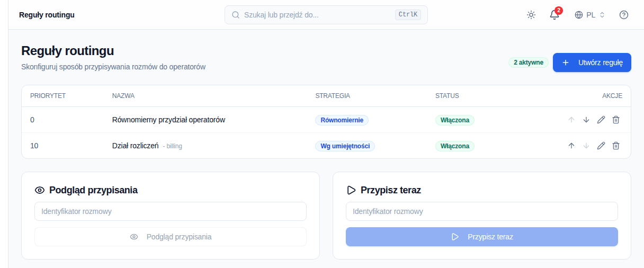Viewport: 644px width, 268px height.
Task: Delete the 'Dział rozliczeń' rule
Action: [x=616, y=146]
